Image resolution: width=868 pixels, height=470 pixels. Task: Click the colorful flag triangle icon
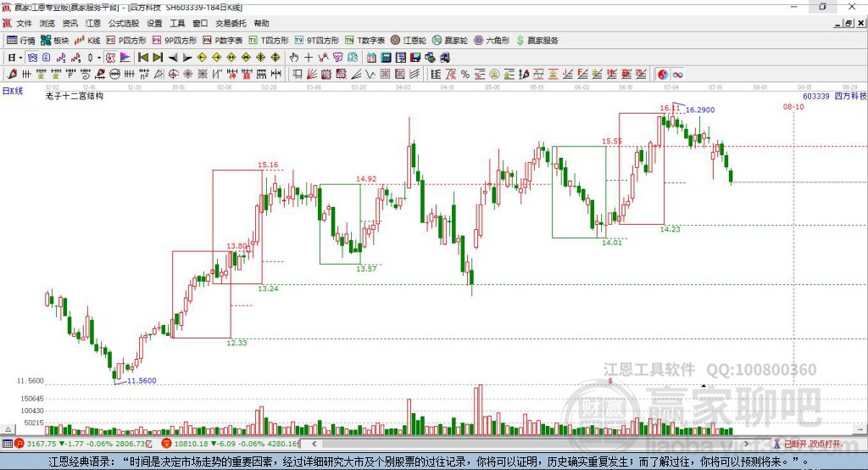click(x=125, y=58)
